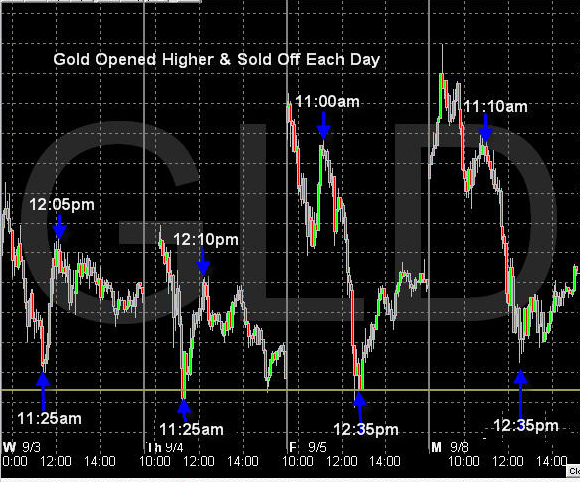This screenshot has height=482, width=580.
Task: Click the 12:00 axis label for Friday 9/5
Action: 342,461
